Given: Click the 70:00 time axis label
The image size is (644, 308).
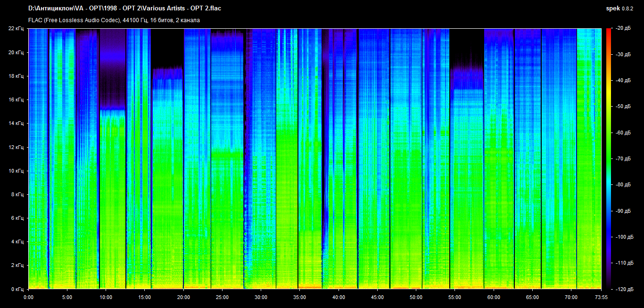Looking at the screenshot, I should (571, 298).
